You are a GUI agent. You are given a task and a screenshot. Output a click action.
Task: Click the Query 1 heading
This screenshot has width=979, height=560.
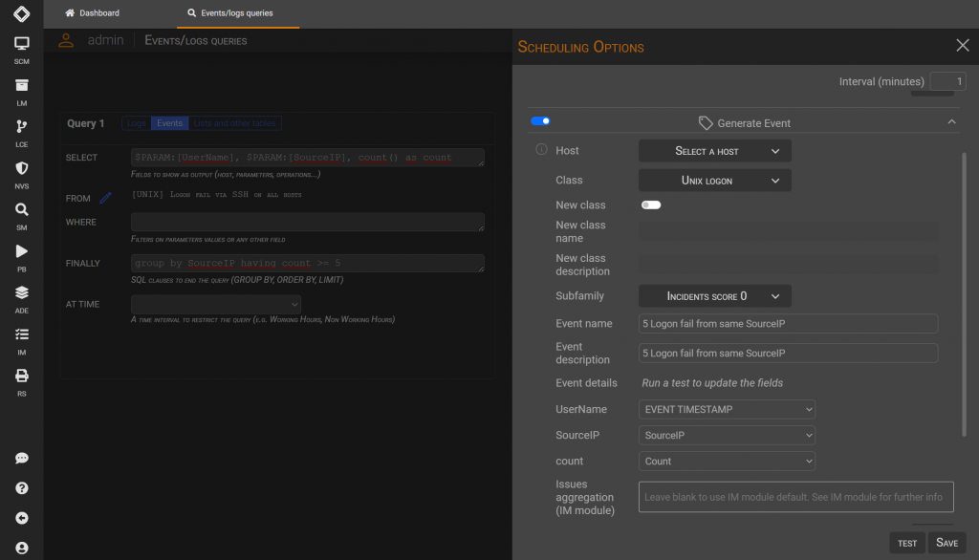85,123
